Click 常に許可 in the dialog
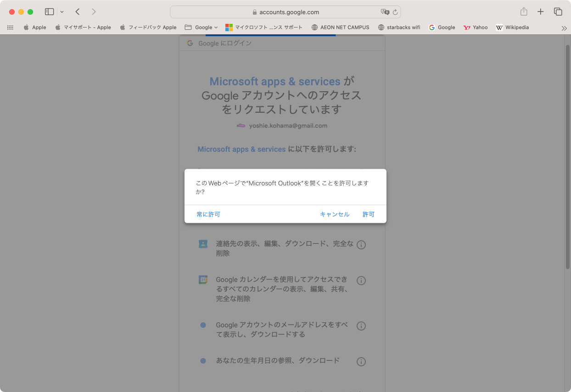The width and height of the screenshot is (571, 392). pyautogui.click(x=208, y=214)
